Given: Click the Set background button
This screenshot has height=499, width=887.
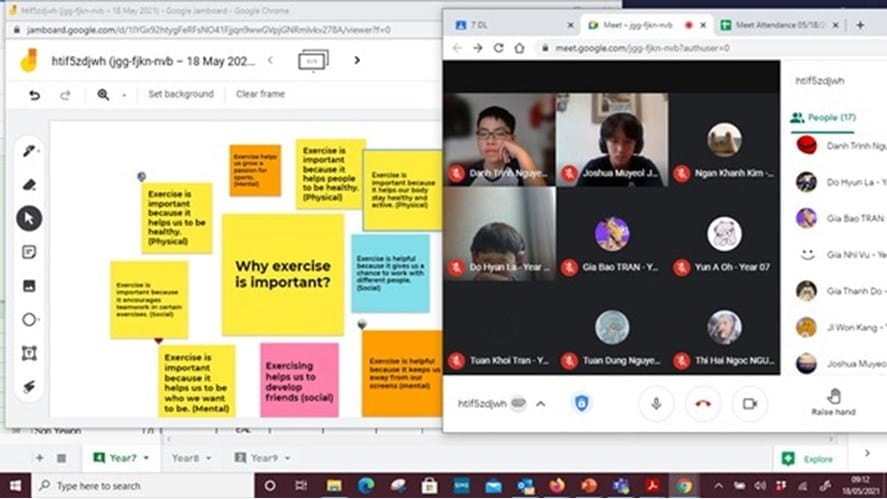Looking at the screenshot, I should (x=181, y=94).
